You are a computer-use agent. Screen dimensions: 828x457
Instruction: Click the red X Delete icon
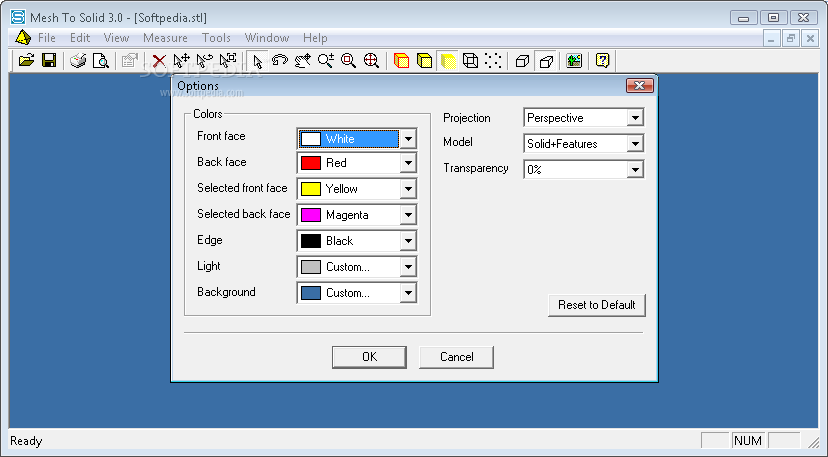pyautogui.click(x=158, y=61)
